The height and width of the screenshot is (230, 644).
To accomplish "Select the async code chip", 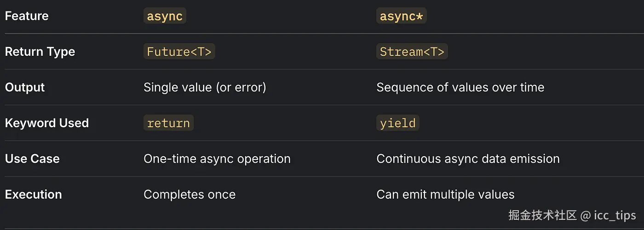I will click(165, 16).
